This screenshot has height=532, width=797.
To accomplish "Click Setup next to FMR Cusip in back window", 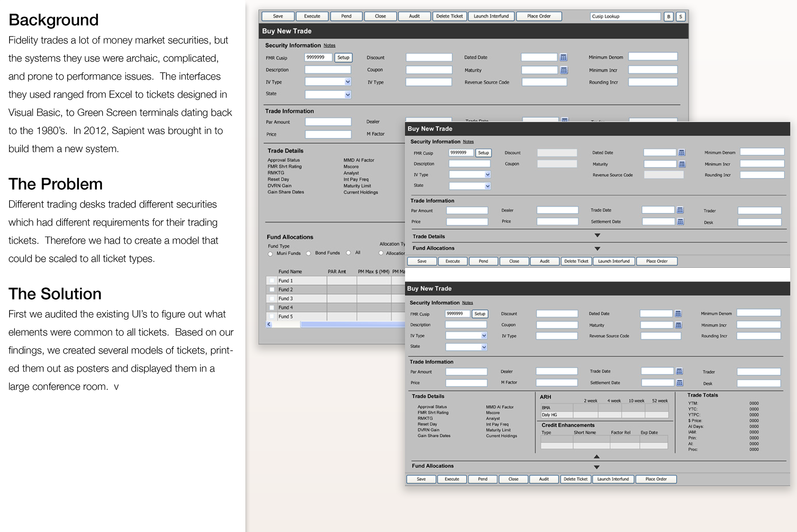I will [343, 58].
